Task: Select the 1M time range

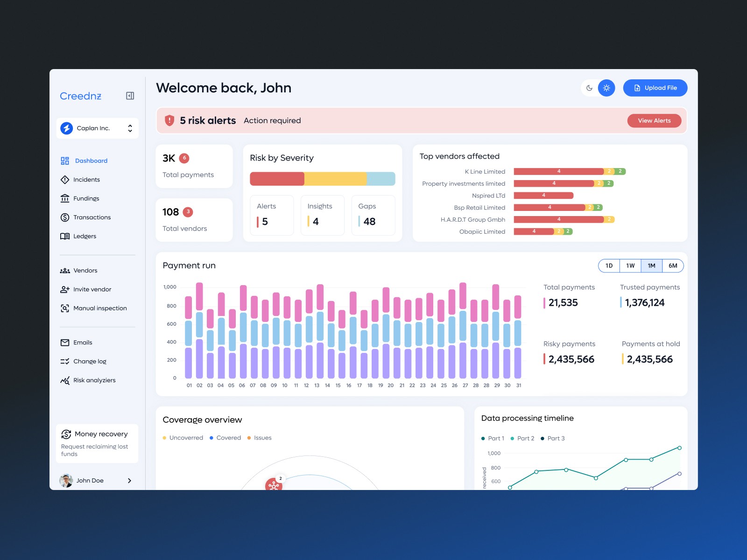Action: tap(651, 266)
